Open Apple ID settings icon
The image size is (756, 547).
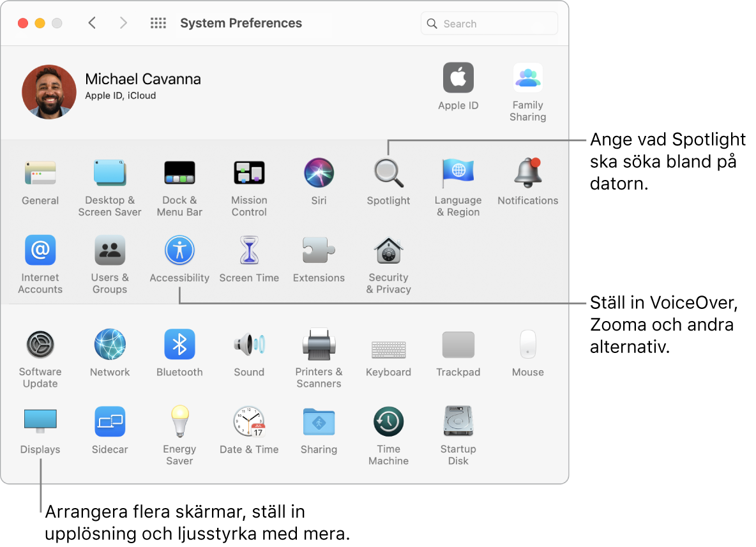(458, 77)
